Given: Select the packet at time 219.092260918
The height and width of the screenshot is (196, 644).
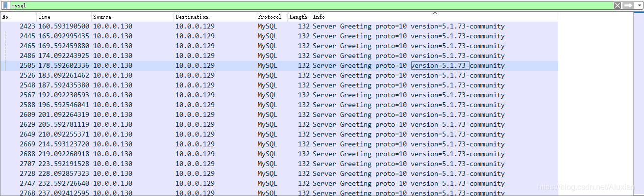Looking at the screenshot, I should (279, 154).
